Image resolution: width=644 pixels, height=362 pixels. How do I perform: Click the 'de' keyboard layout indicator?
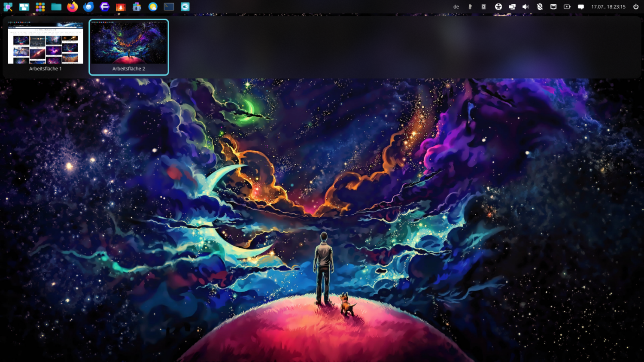point(456,7)
